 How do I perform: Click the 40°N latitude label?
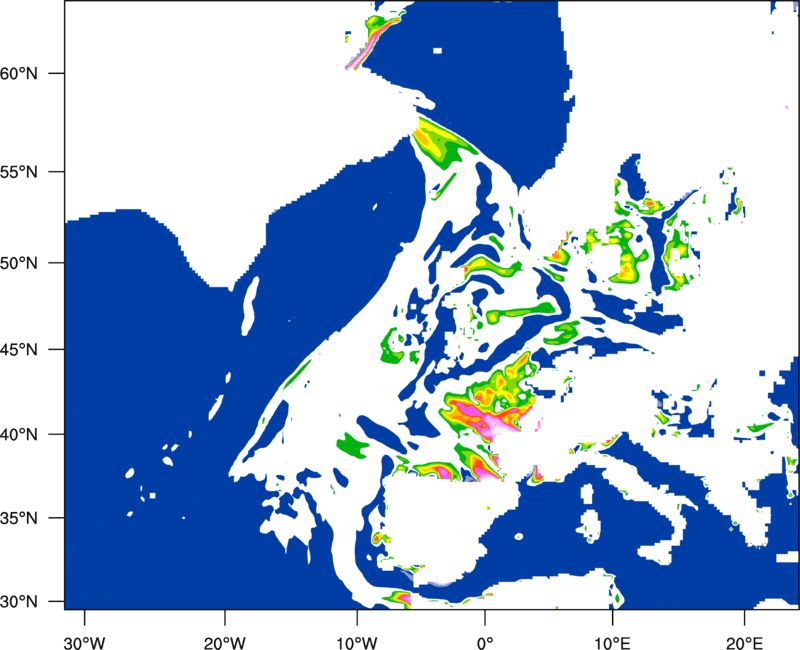click(x=19, y=435)
